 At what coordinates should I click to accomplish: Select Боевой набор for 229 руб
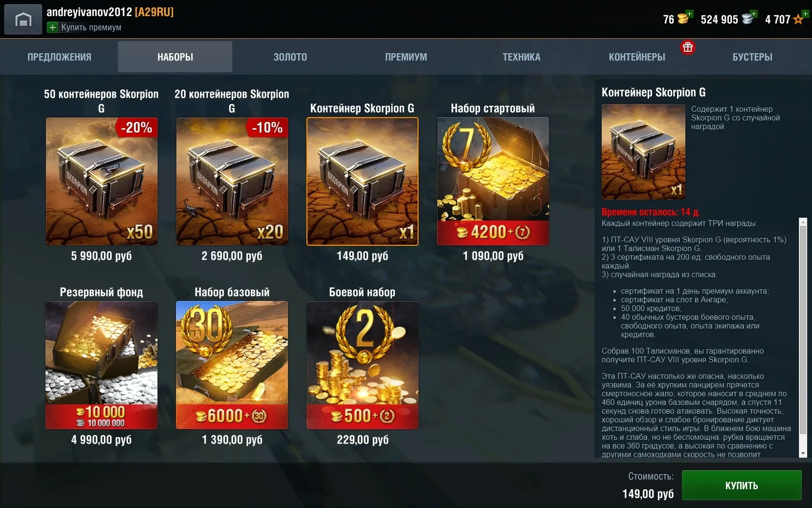click(x=362, y=365)
